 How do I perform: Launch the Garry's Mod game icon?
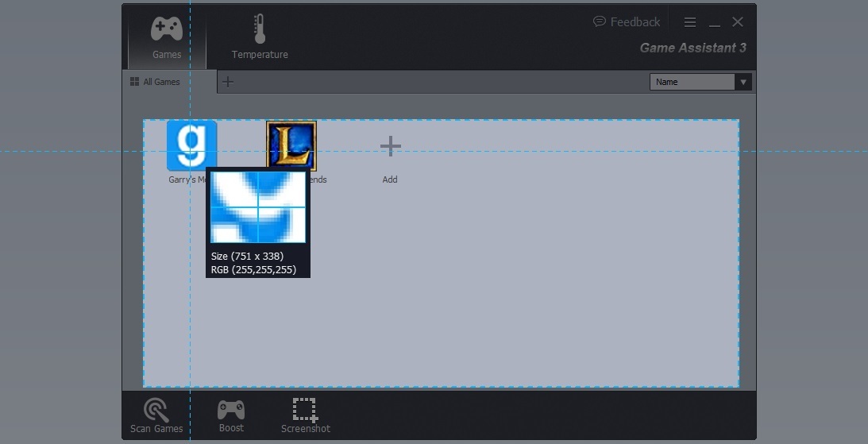(191, 145)
